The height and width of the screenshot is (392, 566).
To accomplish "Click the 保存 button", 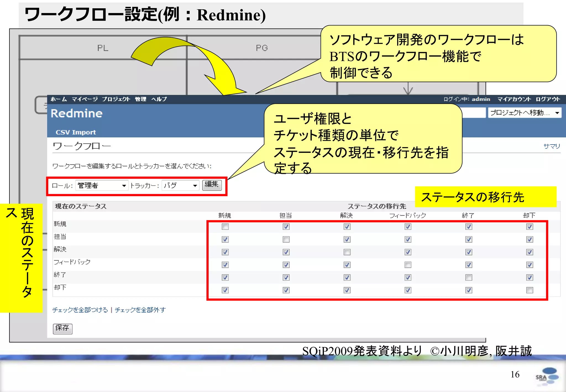I will 62,328.
